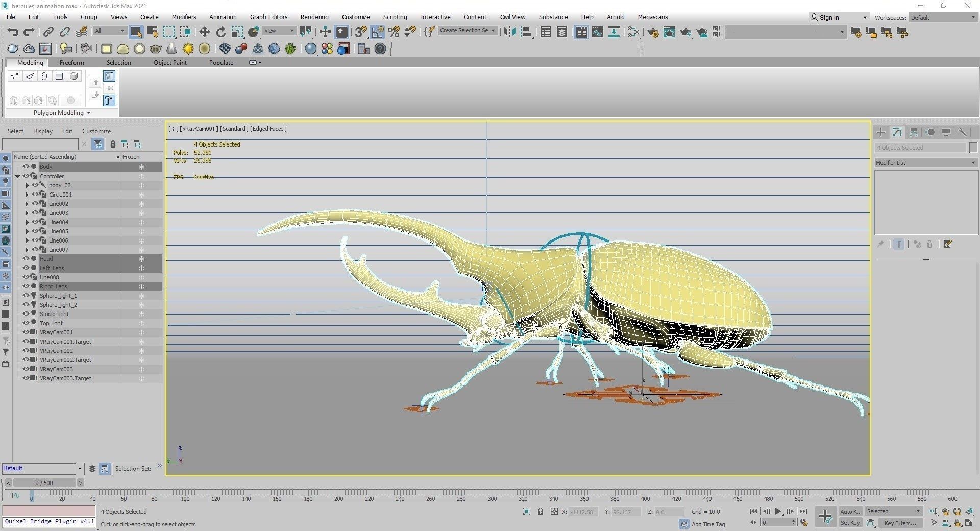Open the Utilities command panel tab
980x531 pixels.
coord(963,132)
